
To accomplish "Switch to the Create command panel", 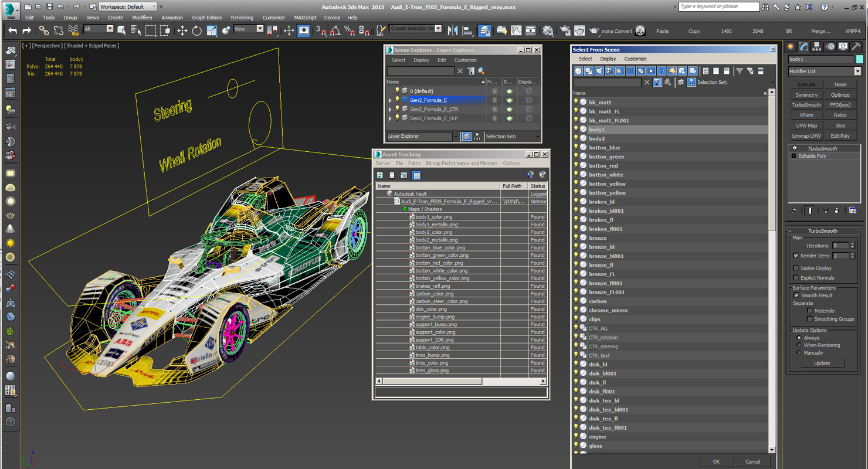I will point(791,46).
